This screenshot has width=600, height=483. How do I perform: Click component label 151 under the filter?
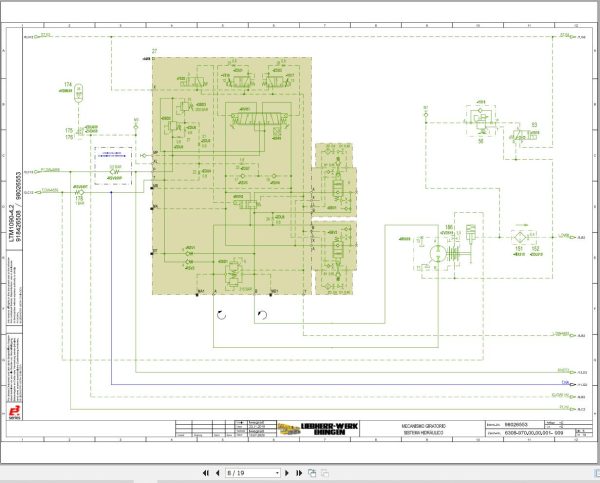[519, 248]
